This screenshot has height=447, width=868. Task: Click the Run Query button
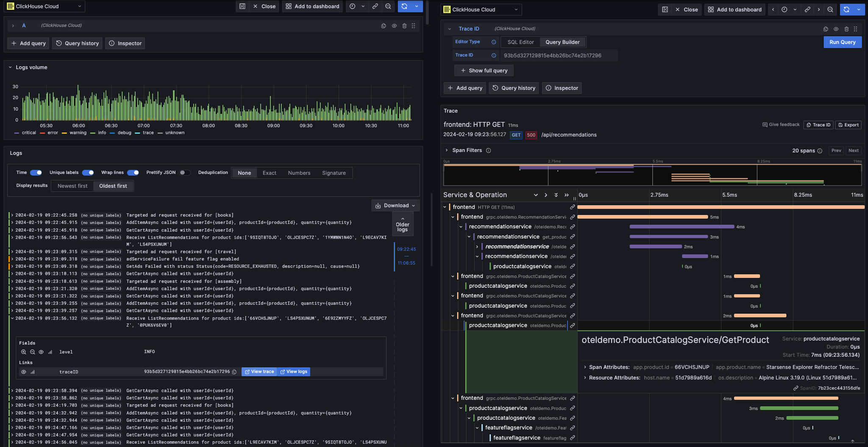(842, 42)
